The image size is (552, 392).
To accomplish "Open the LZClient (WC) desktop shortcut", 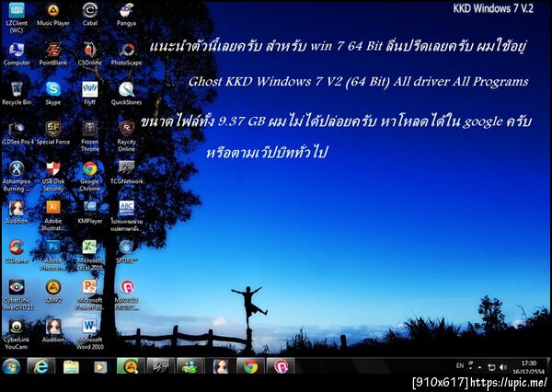I will 17,17.
